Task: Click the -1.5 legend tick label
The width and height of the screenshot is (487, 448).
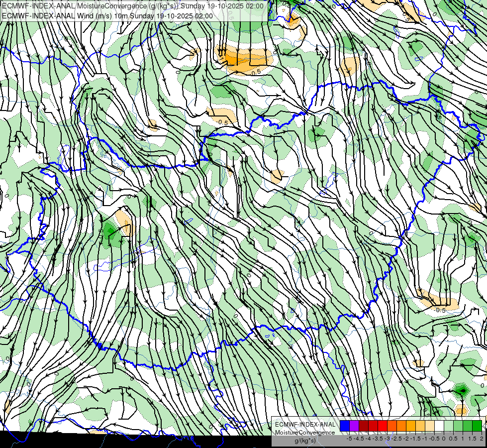Action: coord(415,439)
